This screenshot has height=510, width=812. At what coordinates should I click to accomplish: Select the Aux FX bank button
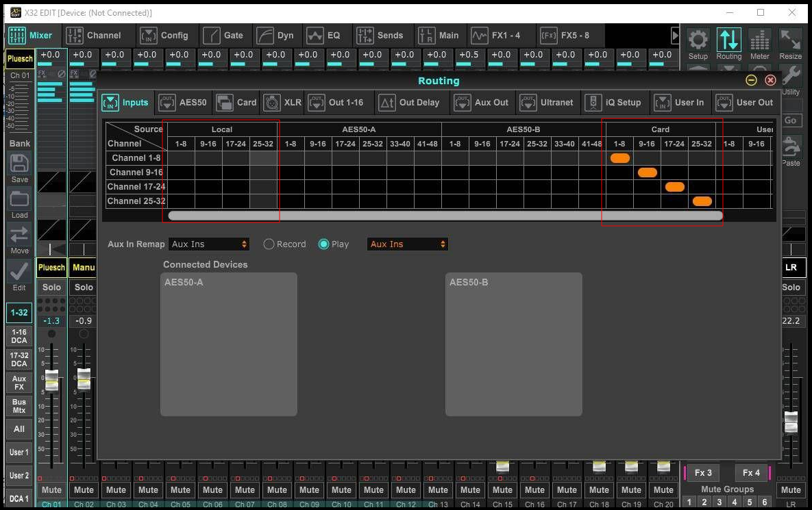19,383
